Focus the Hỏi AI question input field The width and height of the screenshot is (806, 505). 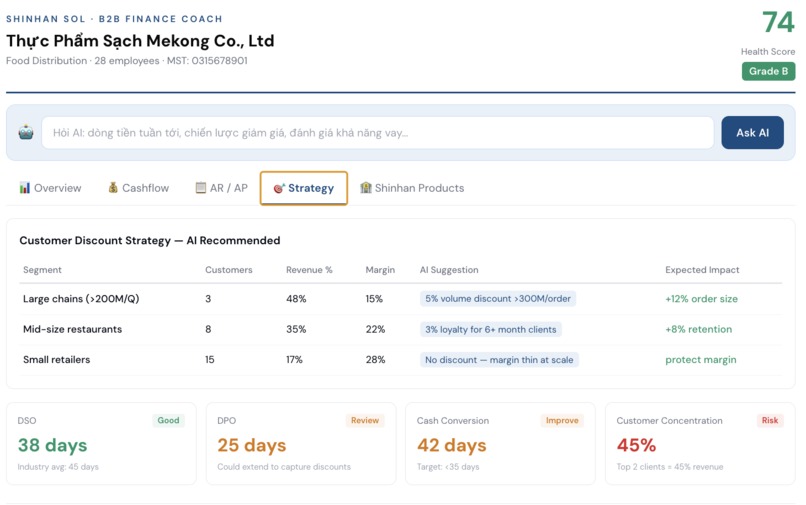coord(378,133)
